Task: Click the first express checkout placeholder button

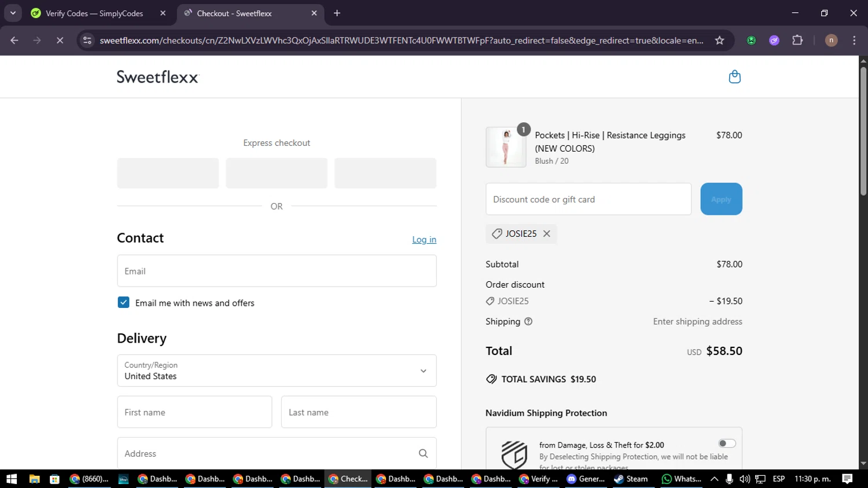Action: tap(168, 173)
